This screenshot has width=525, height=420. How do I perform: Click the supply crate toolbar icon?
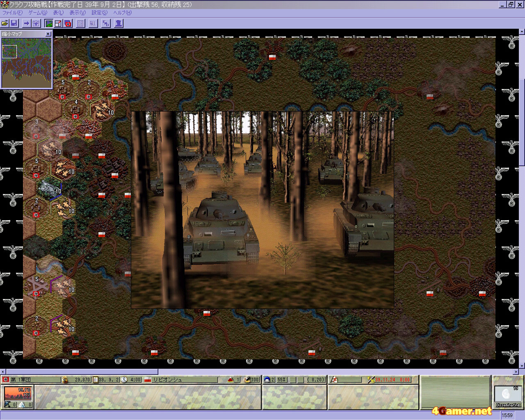tap(36, 23)
